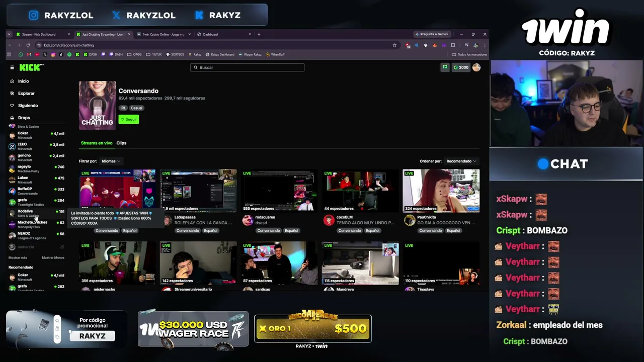The width and height of the screenshot is (644, 362).
Task: Click the 2000 points balance button
Action: pos(460,67)
